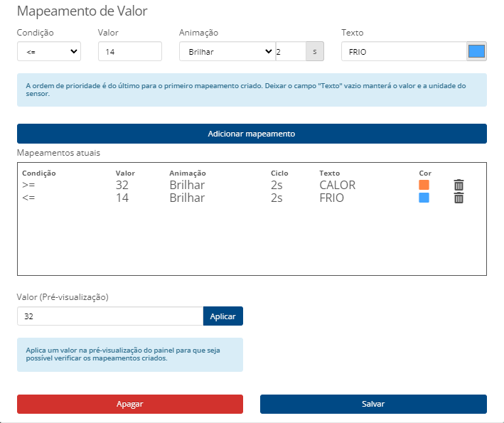Click the >= condition in first mapping row

[x=28, y=186]
